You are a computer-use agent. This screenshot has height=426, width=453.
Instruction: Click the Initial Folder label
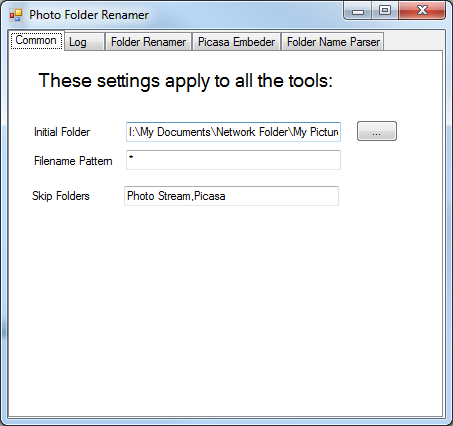tap(62, 132)
